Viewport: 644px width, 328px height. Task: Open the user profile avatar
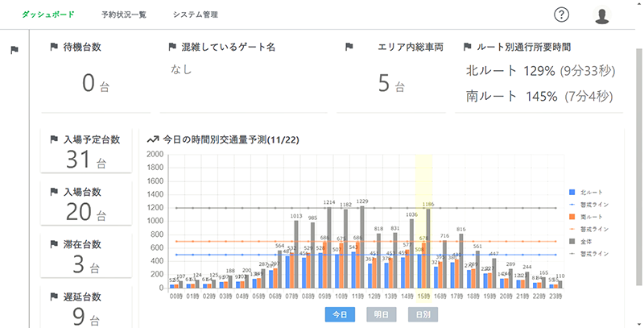coord(601,15)
